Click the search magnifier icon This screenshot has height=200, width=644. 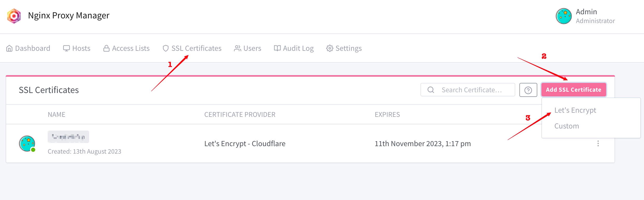pos(431,90)
